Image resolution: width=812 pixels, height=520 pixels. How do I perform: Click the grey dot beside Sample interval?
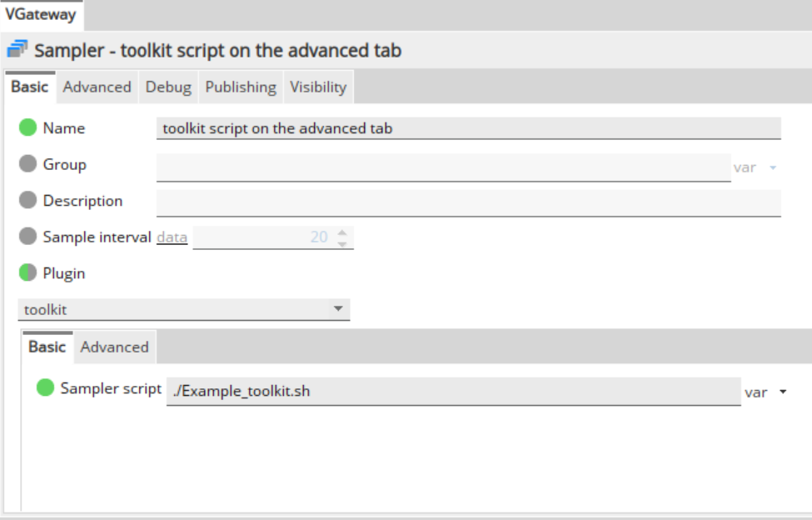coord(28,237)
